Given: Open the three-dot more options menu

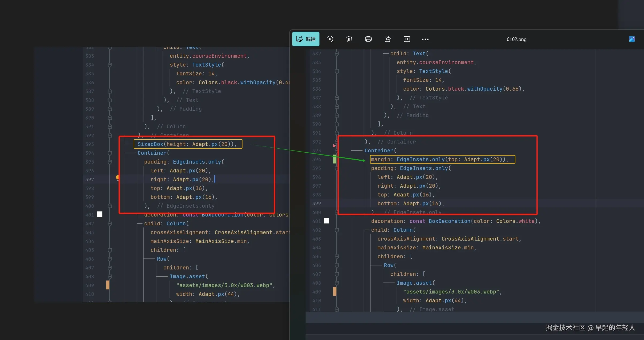Looking at the screenshot, I should point(425,39).
